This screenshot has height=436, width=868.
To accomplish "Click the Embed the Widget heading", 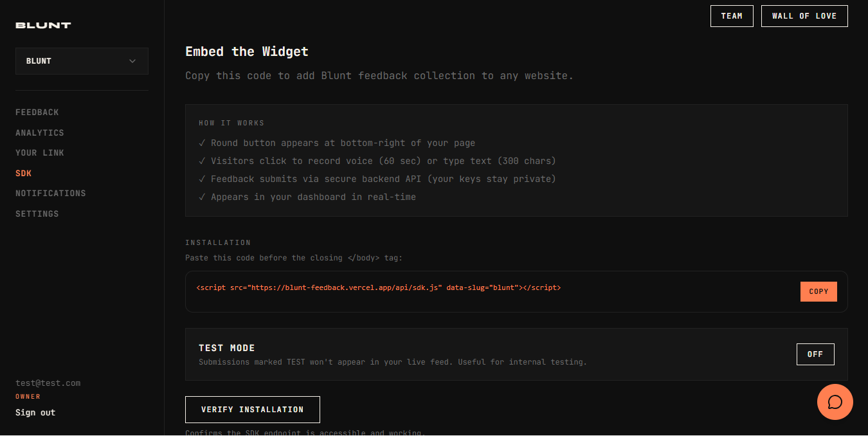I will tap(247, 51).
